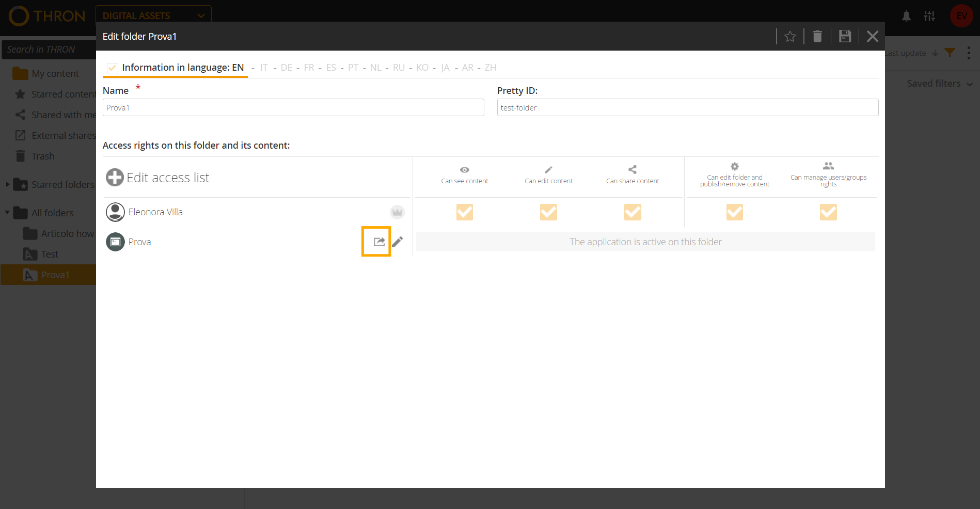Image resolution: width=980 pixels, height=509 pixels.
Task: Click the Prova application avatar icon
Action: (x=115, y=242)
